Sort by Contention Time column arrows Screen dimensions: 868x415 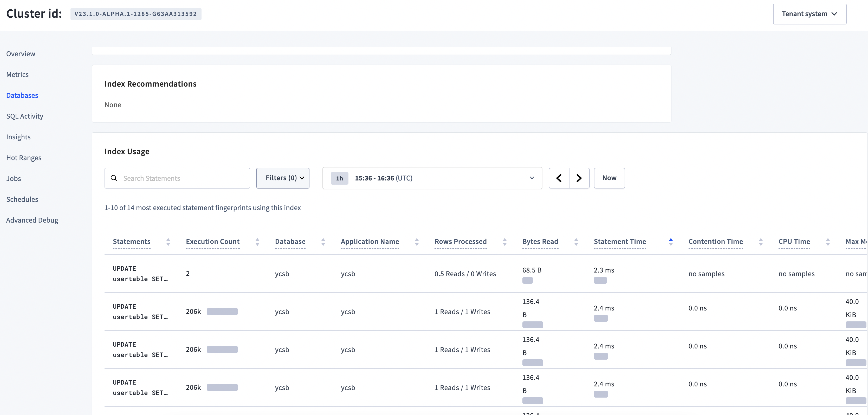(761, 242)
